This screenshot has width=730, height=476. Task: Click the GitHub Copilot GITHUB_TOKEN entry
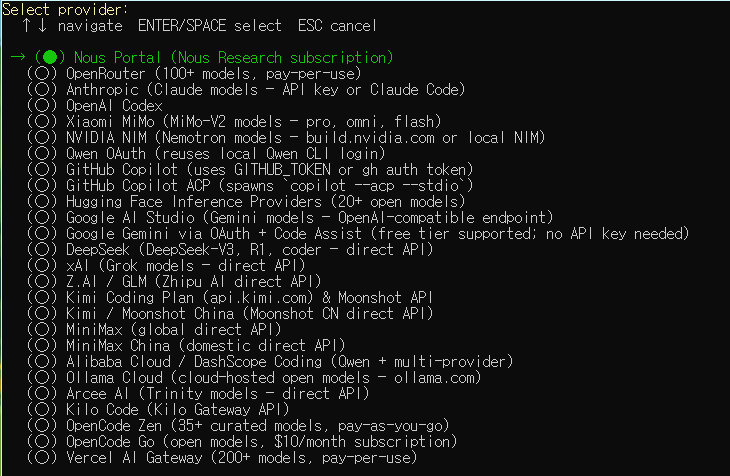[x=250, y=170]
